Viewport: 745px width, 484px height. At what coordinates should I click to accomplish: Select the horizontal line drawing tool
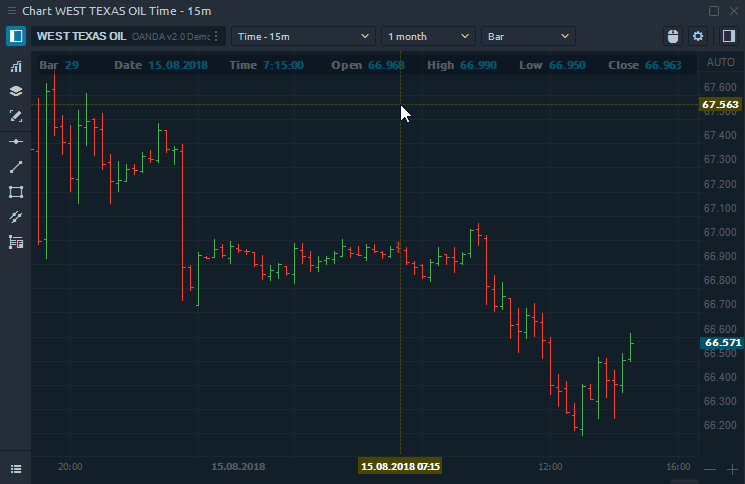15,142
